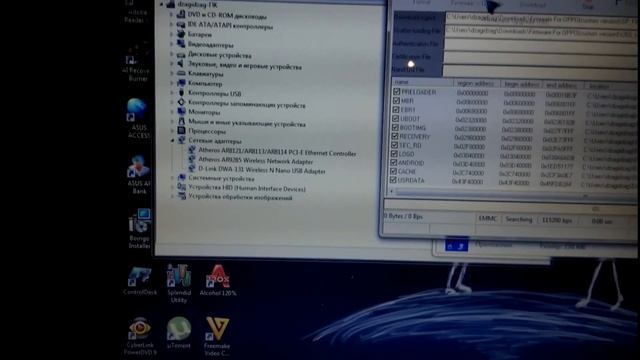Uncheck the UBOOT partition checkbox

tap(395, 118)
